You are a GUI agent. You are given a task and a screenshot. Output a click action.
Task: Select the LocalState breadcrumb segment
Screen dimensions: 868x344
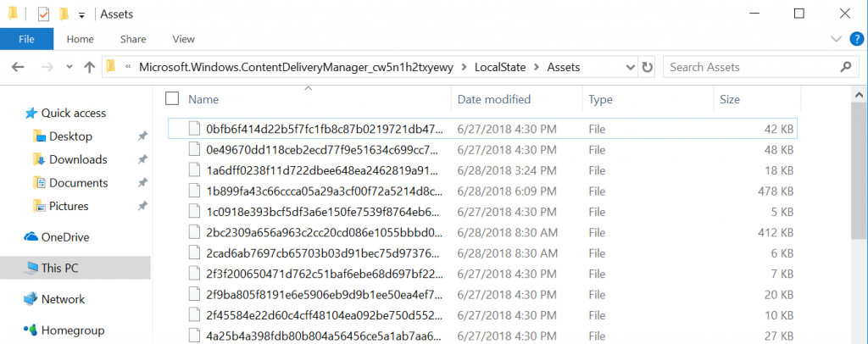click(501, 68)
